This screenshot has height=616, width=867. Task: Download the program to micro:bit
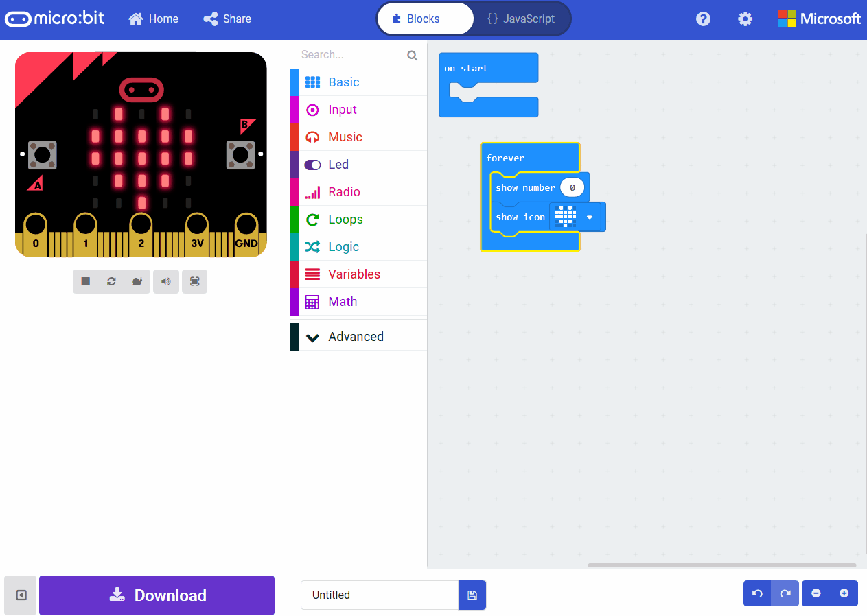point(157,595)
